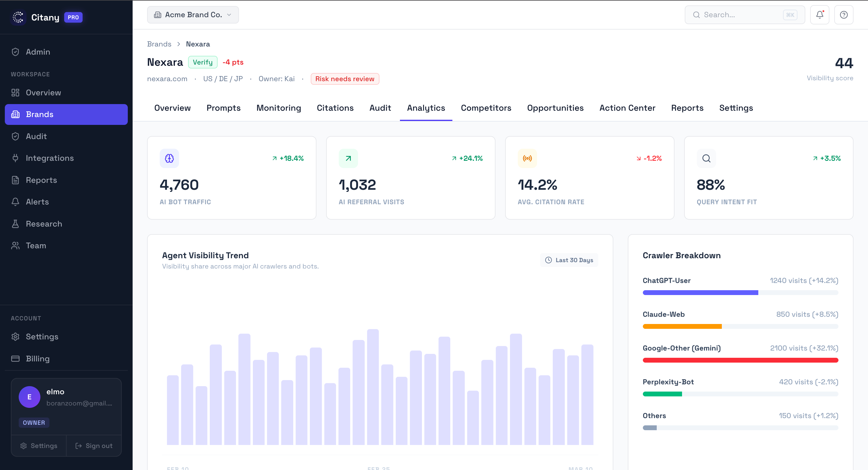Click the AI Bot Traffic brain icon
The image size is (868, 470).
pyautogui.click(x=169, y=158)
